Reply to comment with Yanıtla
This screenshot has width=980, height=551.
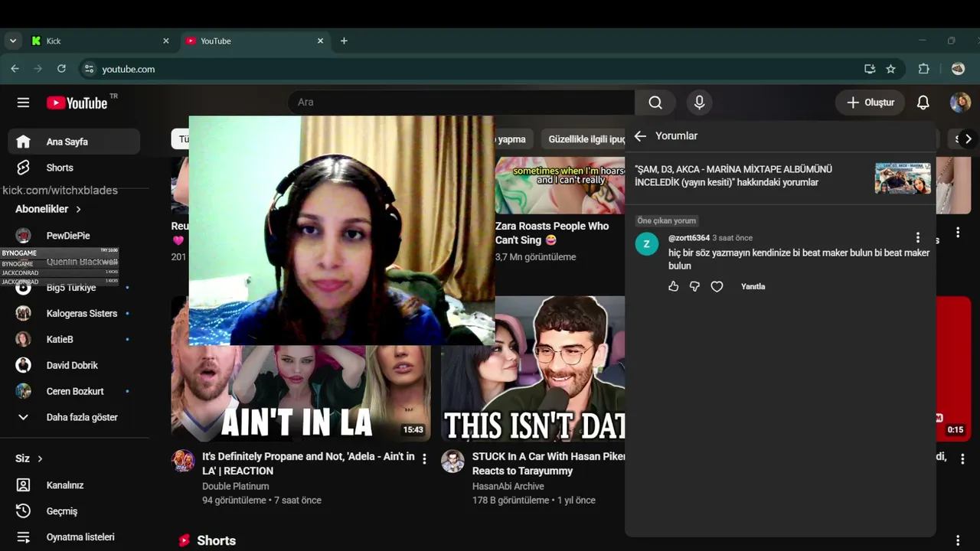tap(753, 286)
